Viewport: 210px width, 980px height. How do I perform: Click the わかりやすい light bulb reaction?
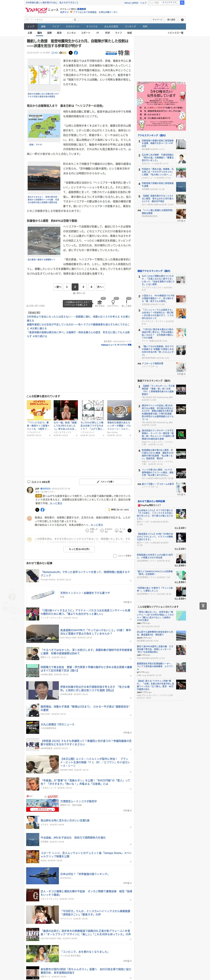click(x=113, y=303)
